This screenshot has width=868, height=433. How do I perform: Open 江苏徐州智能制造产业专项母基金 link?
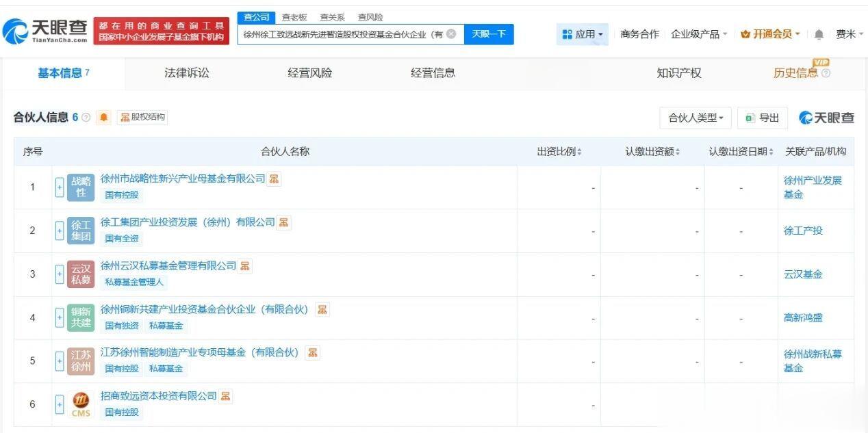pyautogui.click(x=200, y=352)
